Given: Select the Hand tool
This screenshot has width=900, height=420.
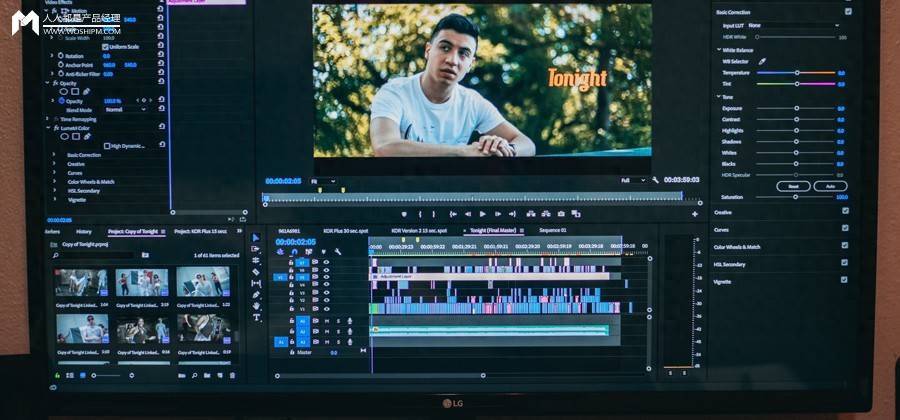Looking at the screenshot, I should [256, 306].
